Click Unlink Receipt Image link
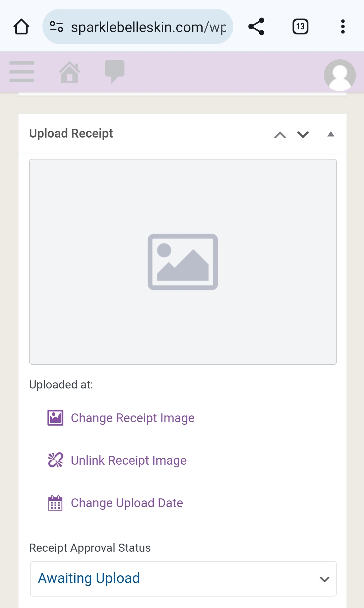Screen dimensions: 364x608 pos(128,461)
